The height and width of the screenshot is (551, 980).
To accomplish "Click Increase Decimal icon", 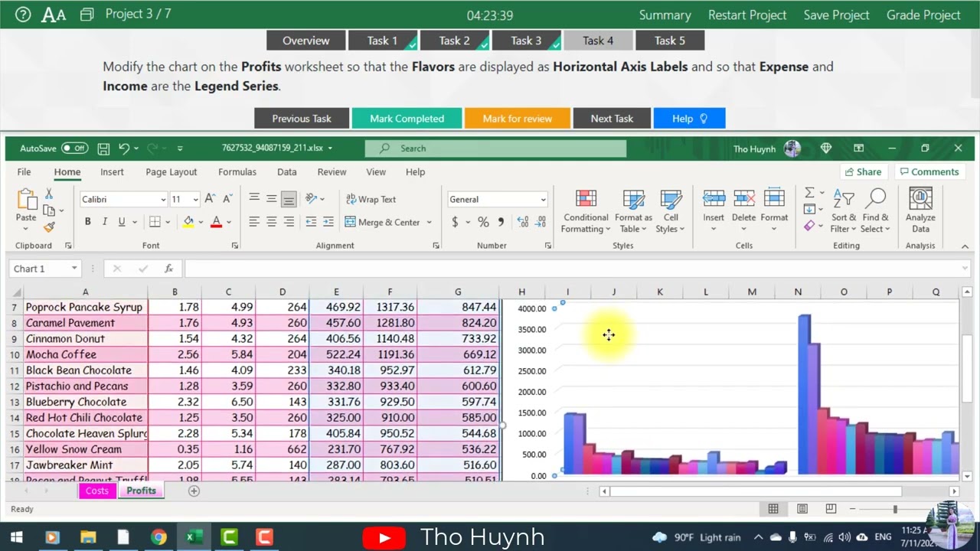I will pyautogui.click(x=523, y=222).
